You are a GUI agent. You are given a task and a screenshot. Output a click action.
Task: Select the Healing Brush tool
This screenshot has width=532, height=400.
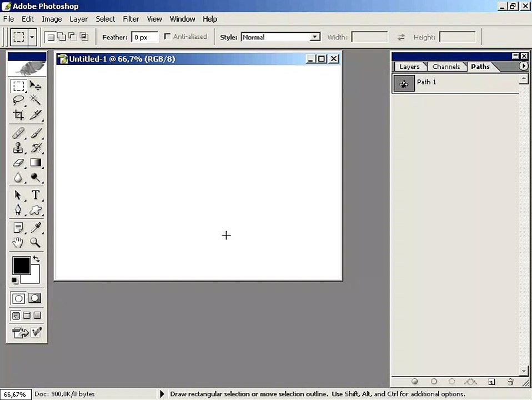coord(18,133)
